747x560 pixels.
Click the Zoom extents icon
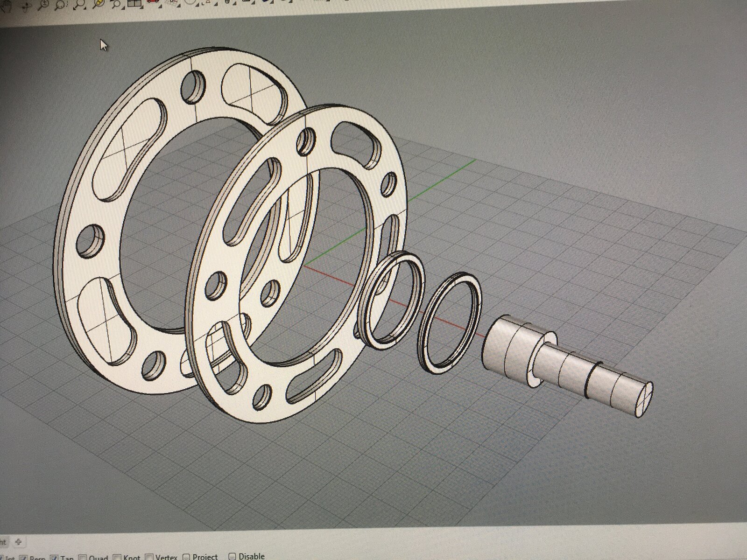[x=79, y=5]
